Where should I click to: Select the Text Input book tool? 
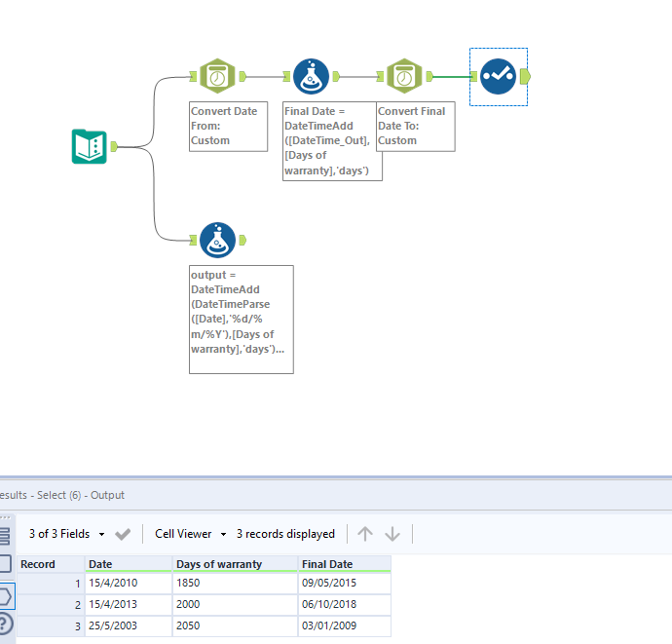point(90,147)
